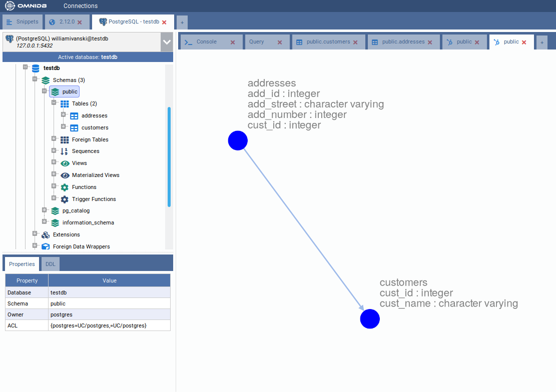Screen dimensions: 556x392
Task: Click the testdb database icon
Action: point(36,68)
